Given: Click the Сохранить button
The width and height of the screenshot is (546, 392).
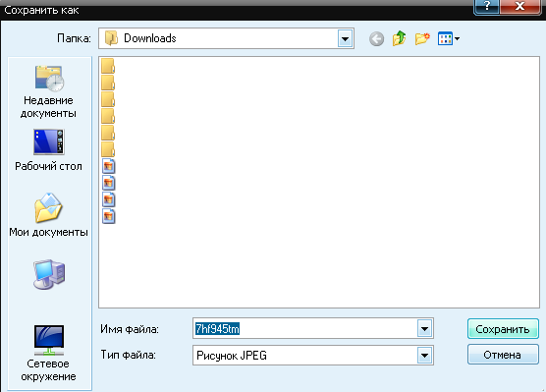Looking at the screenshot, I should [x=503, y=329].
